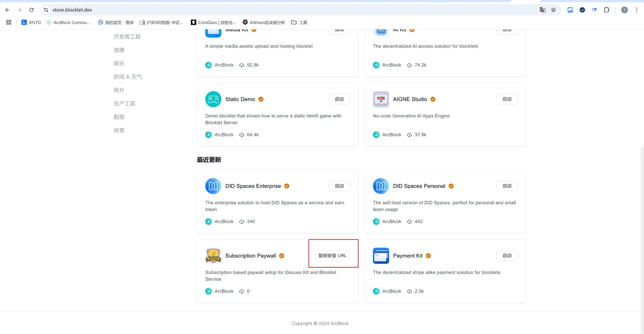
Task: Open the XFLTD bookmark
Action: (31, 23)
